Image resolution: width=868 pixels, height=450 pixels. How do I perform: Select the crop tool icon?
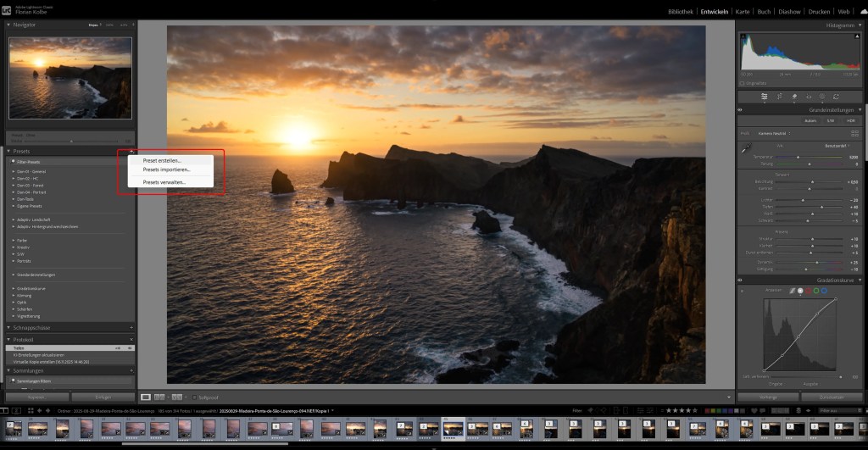(780, 97)
